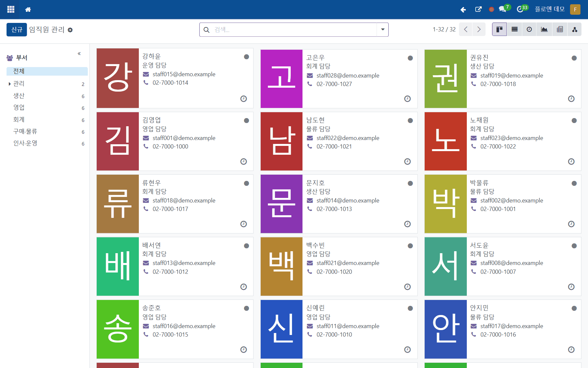
Task: Open activity clock on 강하윤 card
Action: point(244,99)
